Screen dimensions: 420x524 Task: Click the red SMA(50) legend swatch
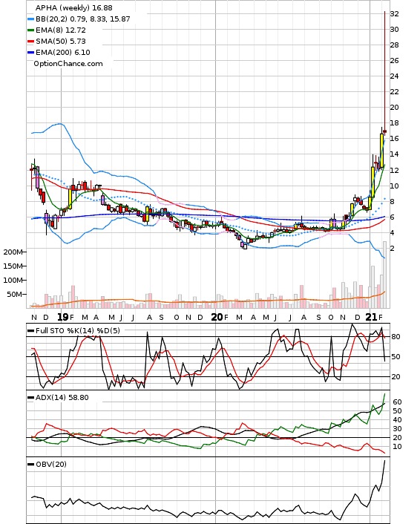[30, 42]
